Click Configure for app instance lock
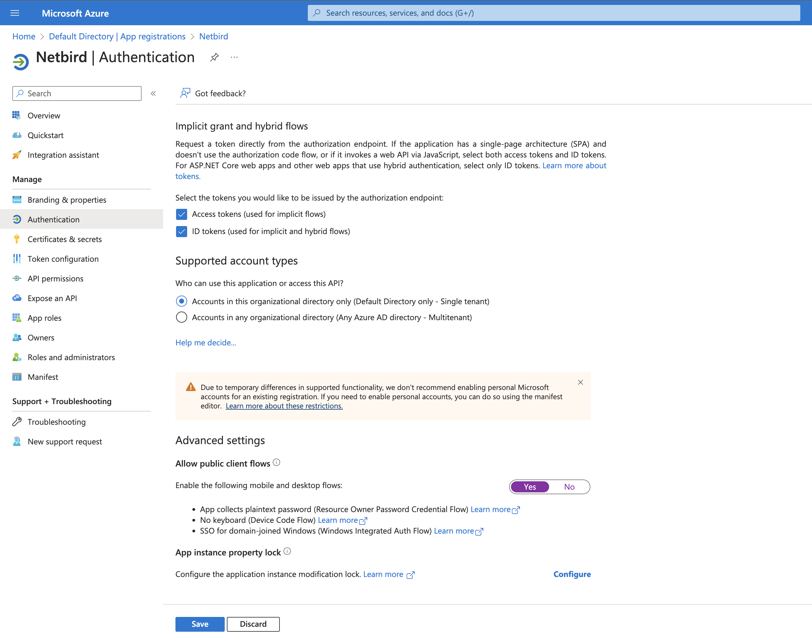 tap(572, 574)
